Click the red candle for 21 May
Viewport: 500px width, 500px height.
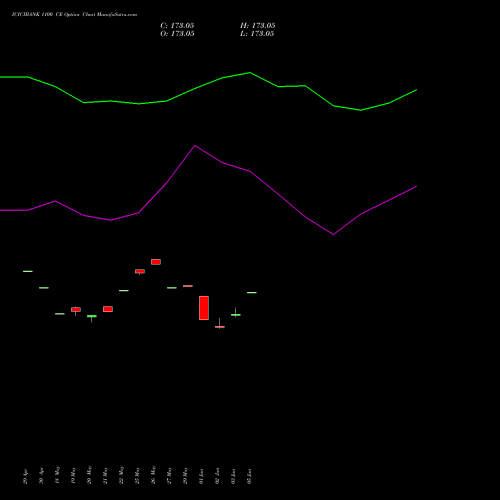tap(108, 309)
